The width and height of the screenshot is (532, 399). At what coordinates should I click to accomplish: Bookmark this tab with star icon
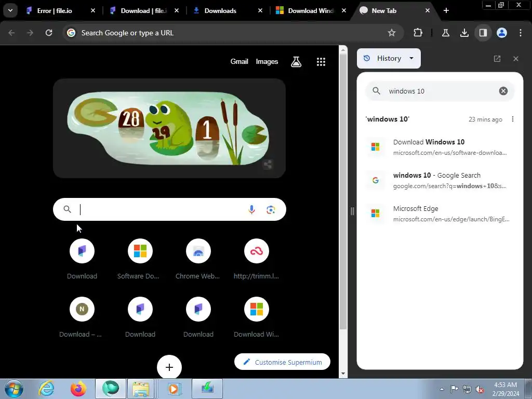[x=392, y=33]
